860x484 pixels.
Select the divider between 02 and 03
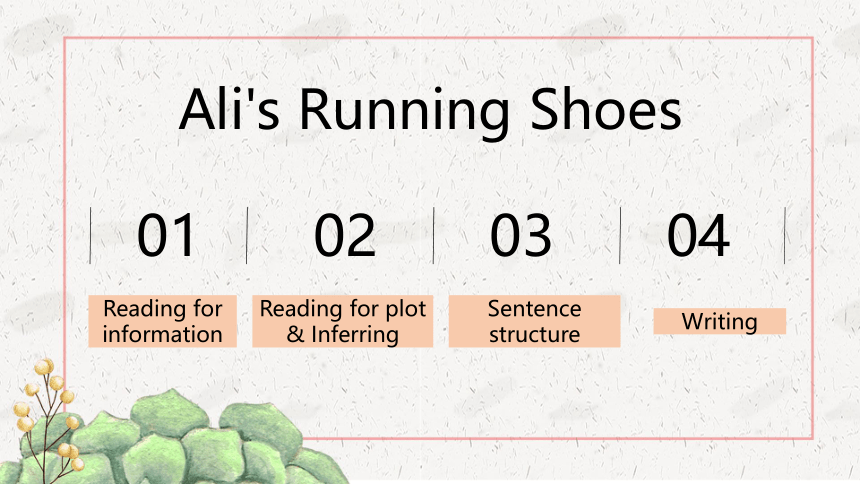tap(433, 235)
